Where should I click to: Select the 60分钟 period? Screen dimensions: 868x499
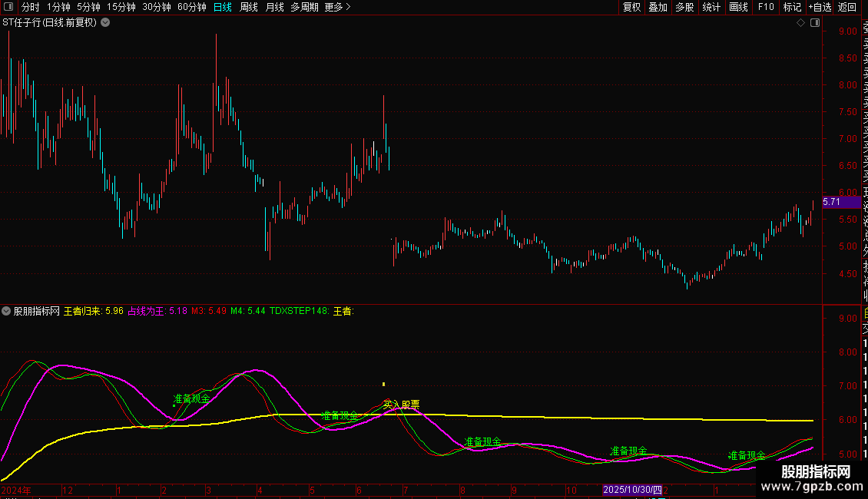point(192,7)
